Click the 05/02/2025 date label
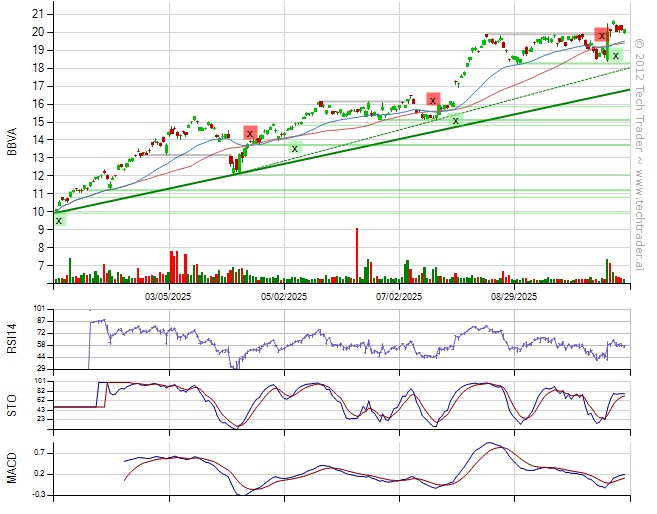The image size is (657, 514). point(284,297)
